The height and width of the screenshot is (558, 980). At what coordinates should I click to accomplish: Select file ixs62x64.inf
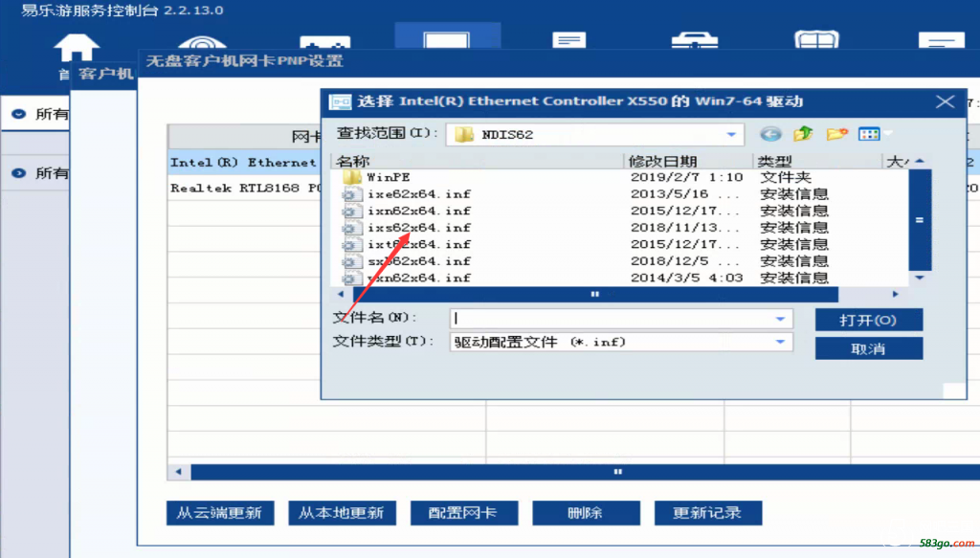[x=419, y=228]
